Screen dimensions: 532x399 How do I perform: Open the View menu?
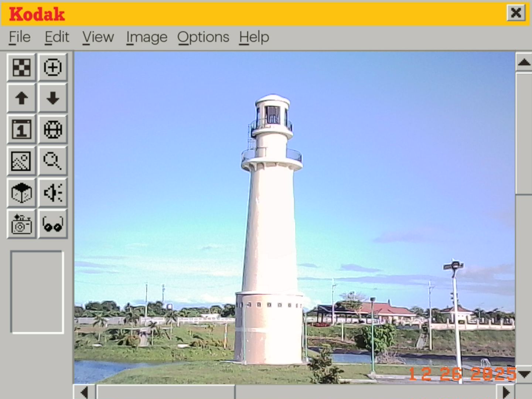(98, 37)
